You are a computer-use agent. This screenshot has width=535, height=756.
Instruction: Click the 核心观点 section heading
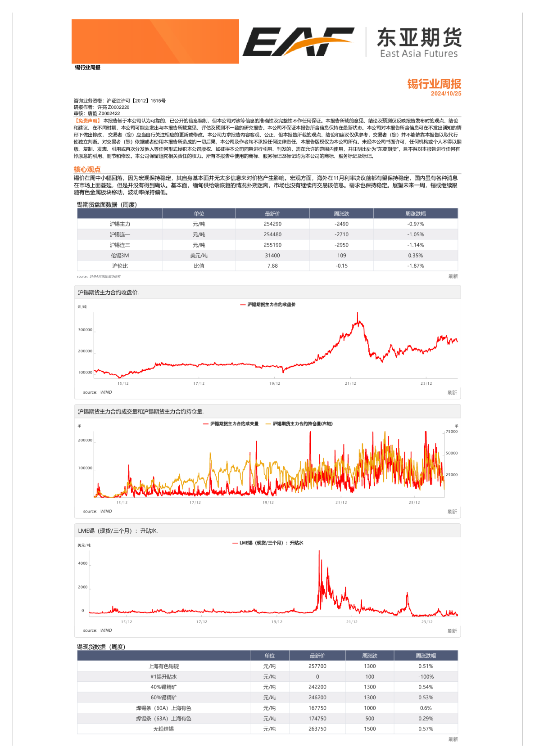pyautogui.click(x=87, y=169)
